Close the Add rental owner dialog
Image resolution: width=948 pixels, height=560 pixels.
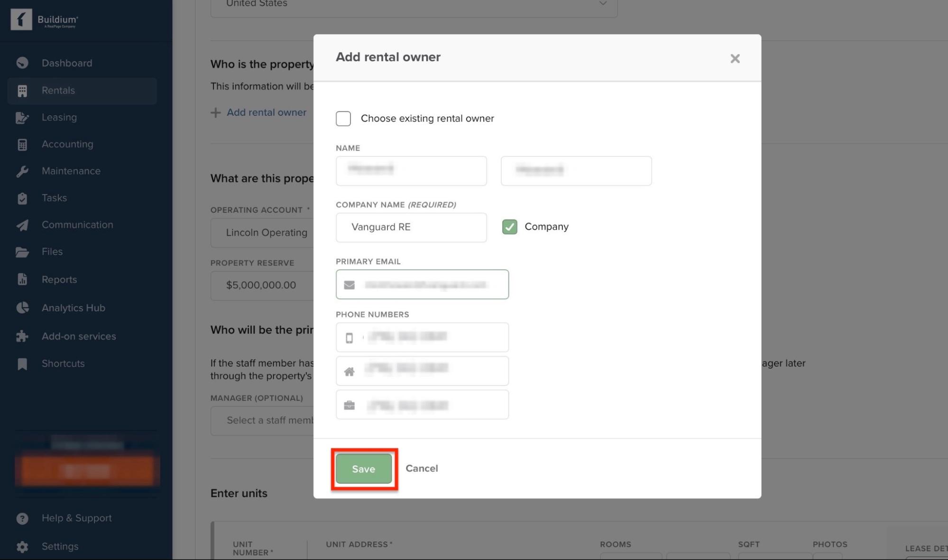(735, 59)
